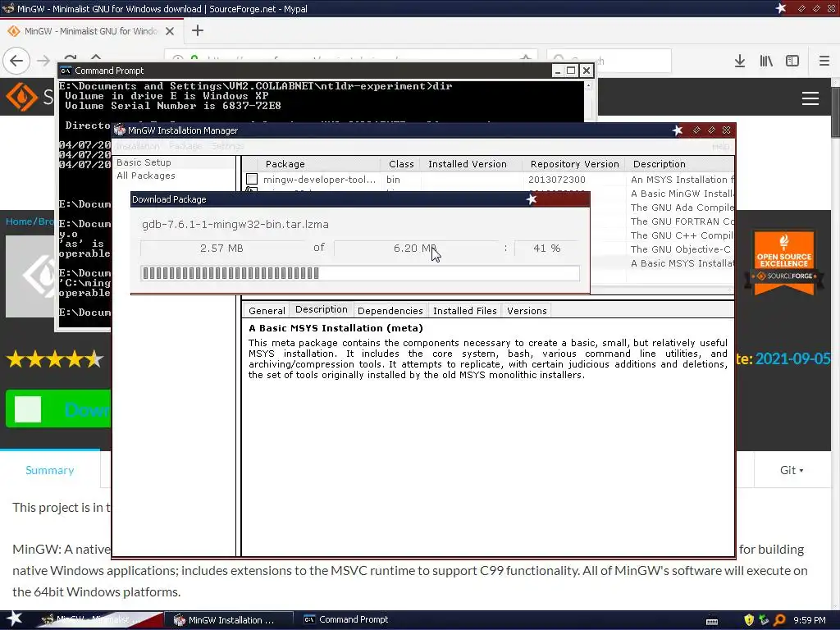Click star icon in Installation Manager title bar
Image resolution: width=840 pixels, height=630 pixels.
(x=677, y=130)
